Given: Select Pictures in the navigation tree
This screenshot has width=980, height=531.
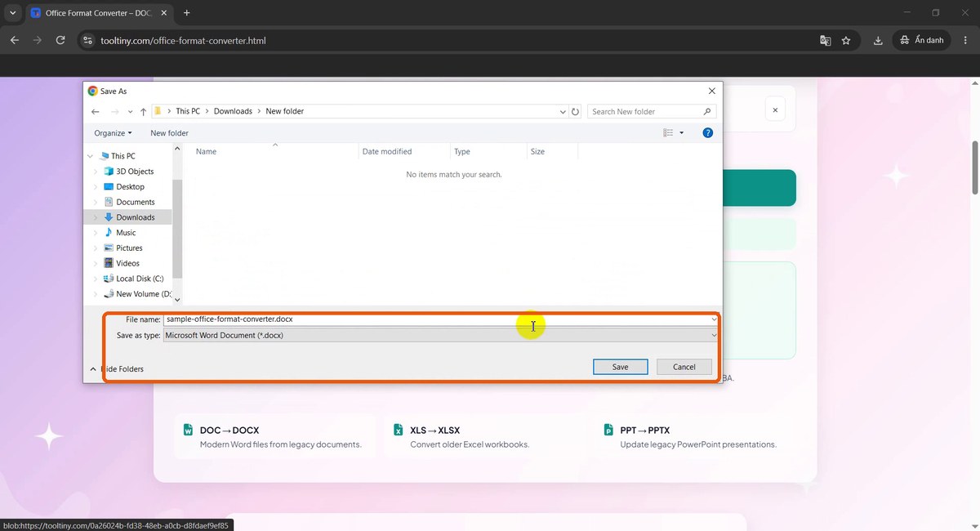Looking at the screenshot, I should pos(129,248).
